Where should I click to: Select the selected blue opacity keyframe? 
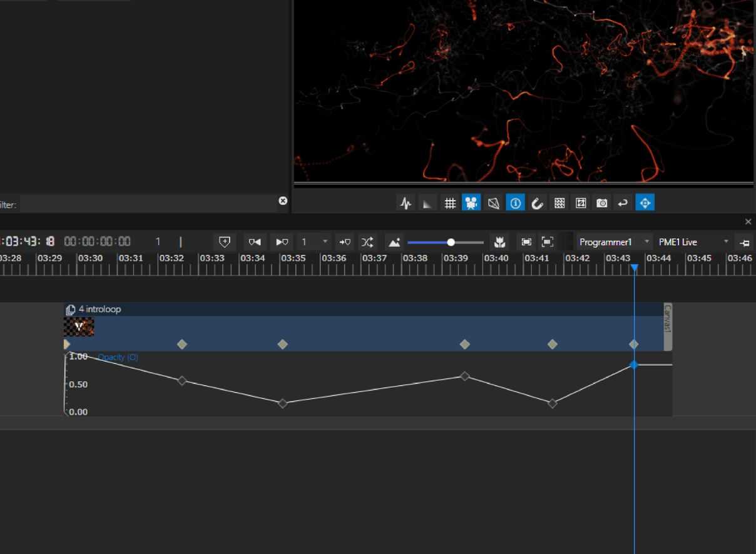click(634, 365)
